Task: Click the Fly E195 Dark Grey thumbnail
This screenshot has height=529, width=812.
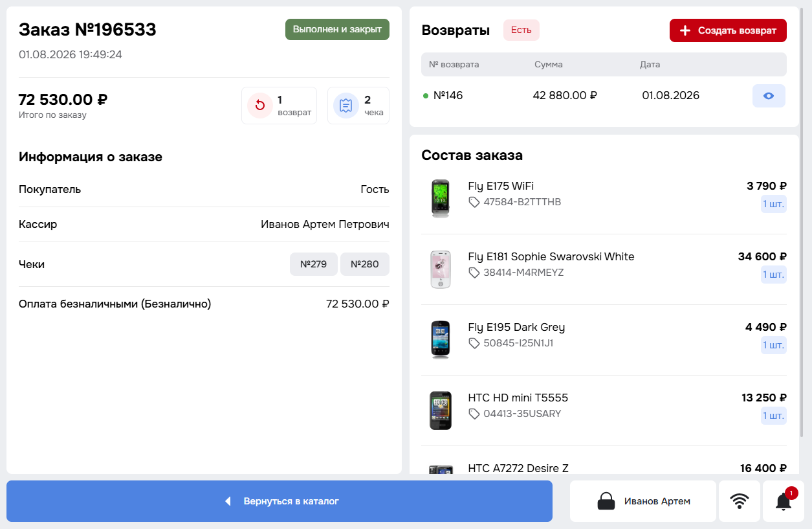Action: pyautogui.click(x=441, y=339)
